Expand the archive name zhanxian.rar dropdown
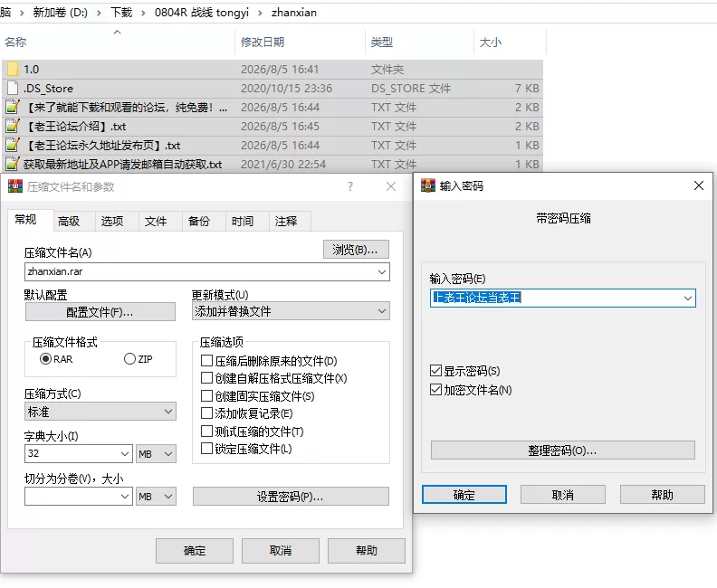The width and height of the screenshot is (717, 588). (x=382, y=272)
